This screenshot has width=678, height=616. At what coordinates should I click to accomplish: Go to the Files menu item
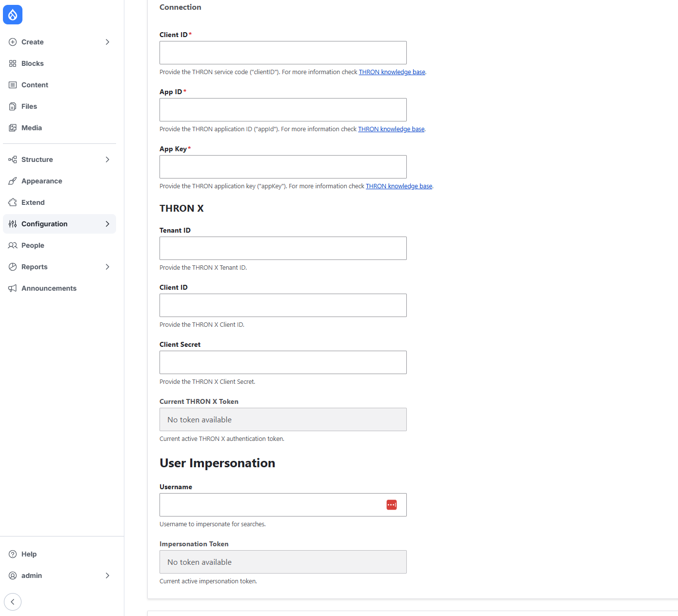(60, 106)
